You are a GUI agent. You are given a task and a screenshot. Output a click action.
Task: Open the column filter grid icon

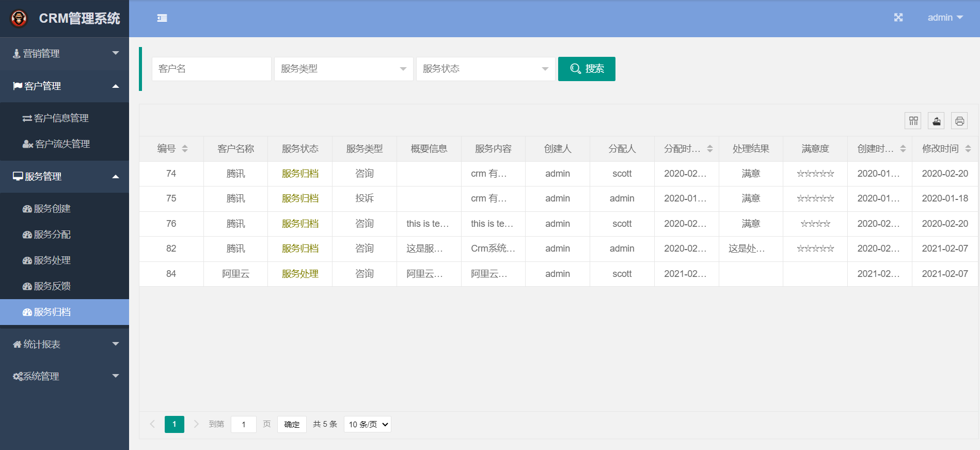point(913,121)
